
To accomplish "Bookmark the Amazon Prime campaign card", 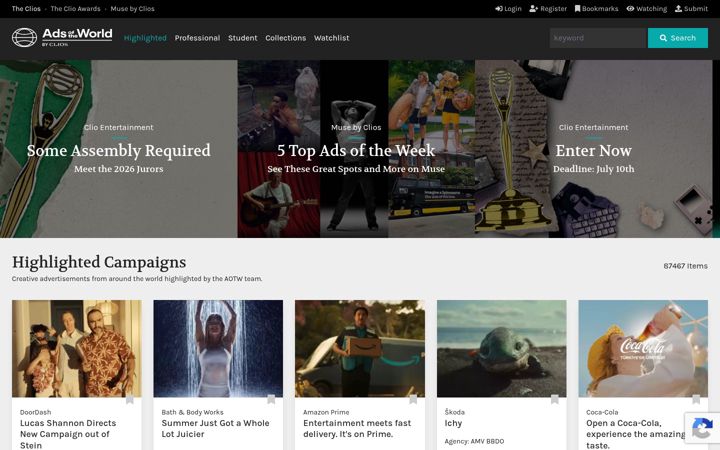I will (x=413, y=400).
